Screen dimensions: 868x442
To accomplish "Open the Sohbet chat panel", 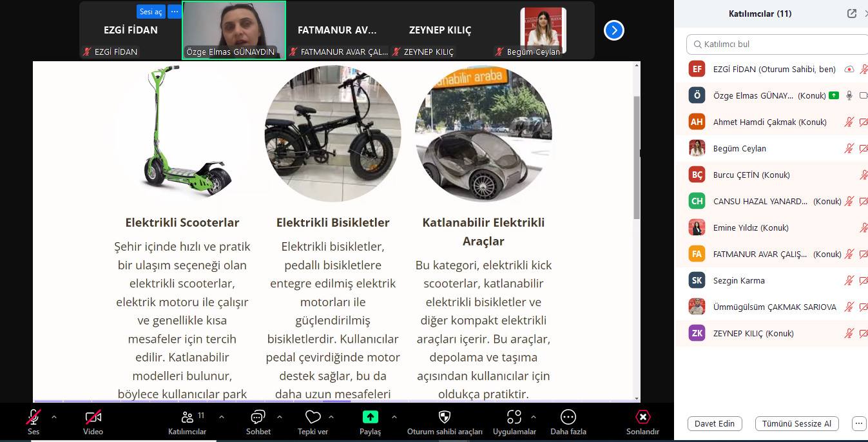I will tap(258, 418).
